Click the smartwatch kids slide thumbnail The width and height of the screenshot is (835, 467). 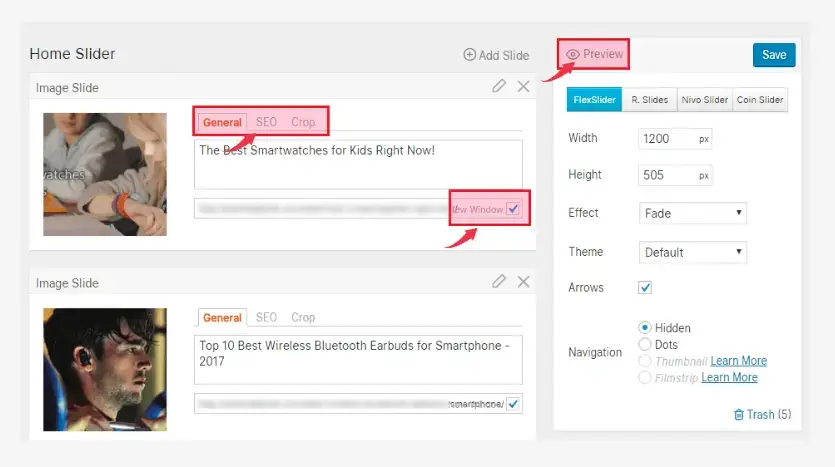105,174
